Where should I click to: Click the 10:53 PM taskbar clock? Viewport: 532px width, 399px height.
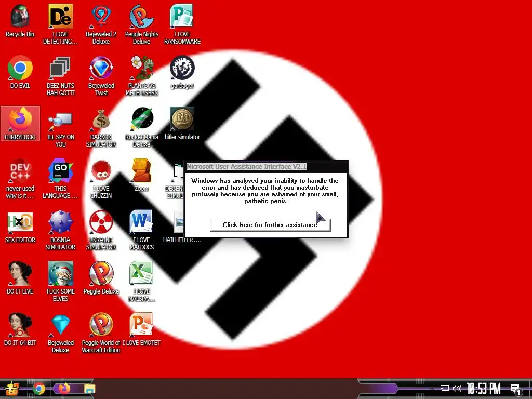click(484, 389)
